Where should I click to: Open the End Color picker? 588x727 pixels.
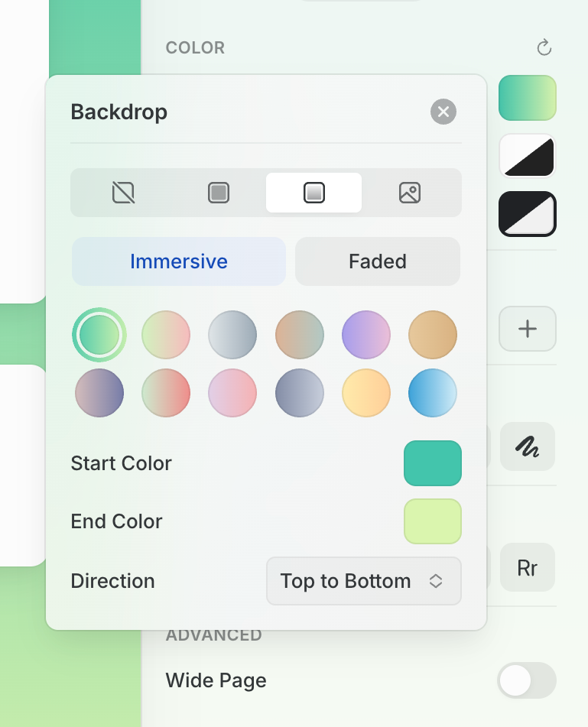click(x=433, y=521)
